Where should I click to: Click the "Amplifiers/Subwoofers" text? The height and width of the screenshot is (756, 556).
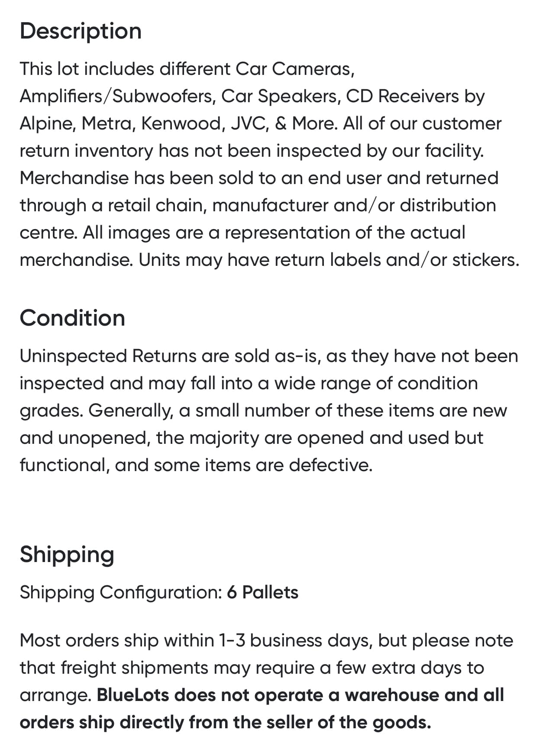click(117, 97)
